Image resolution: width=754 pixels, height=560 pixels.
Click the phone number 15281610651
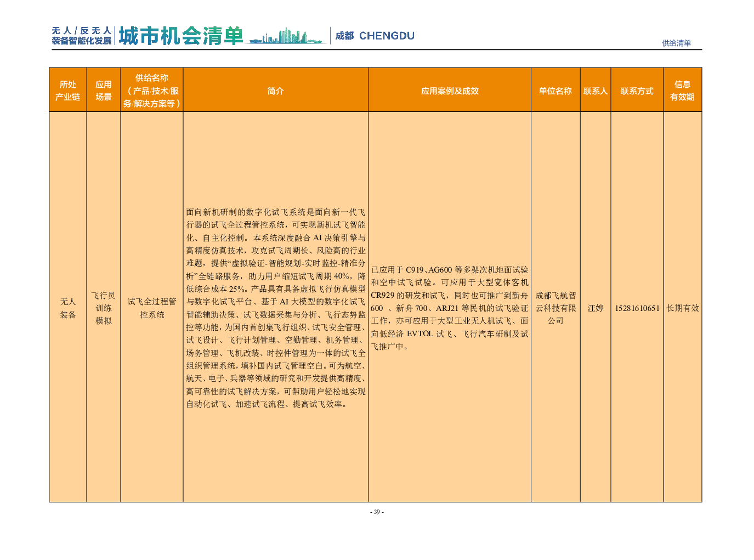637,308
